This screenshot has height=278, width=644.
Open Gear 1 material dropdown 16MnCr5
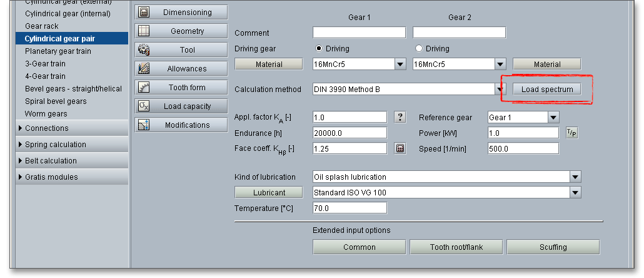[400, 64]
